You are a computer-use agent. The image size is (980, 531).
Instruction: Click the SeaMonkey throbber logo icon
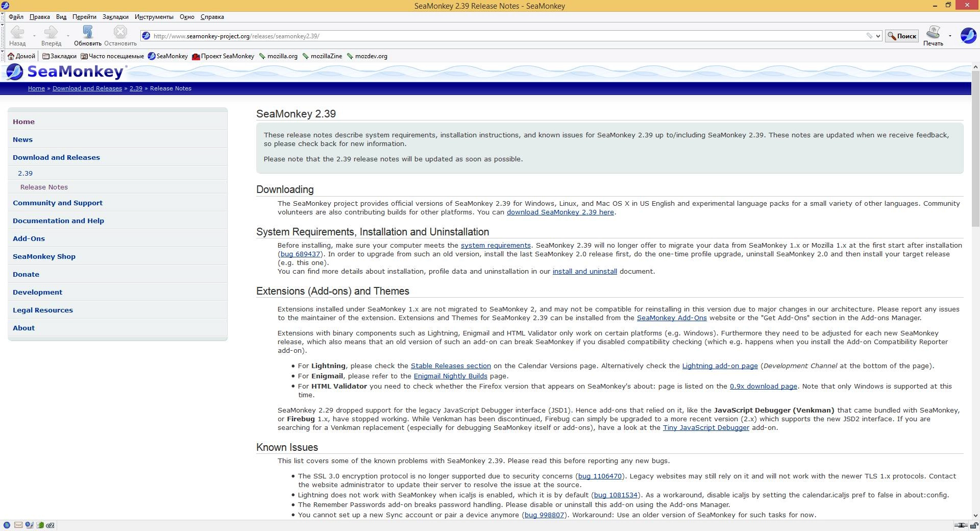coord(968,36)
